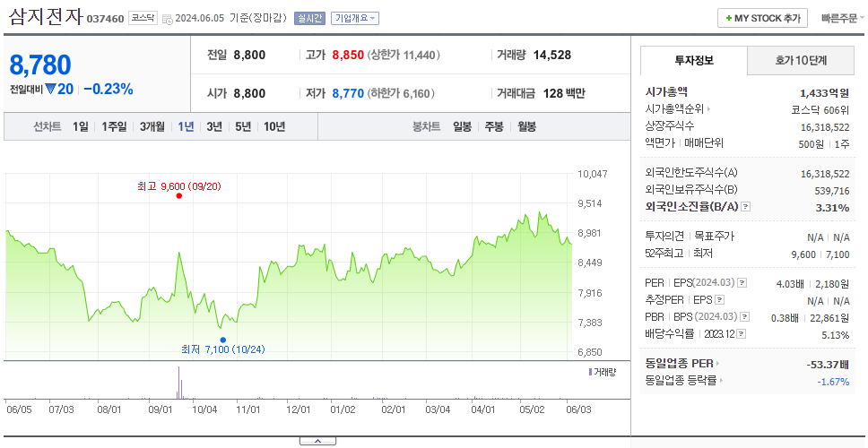868x448 pixels.
Task: Click the 시가총액순위 link
Action: [674, 109]
